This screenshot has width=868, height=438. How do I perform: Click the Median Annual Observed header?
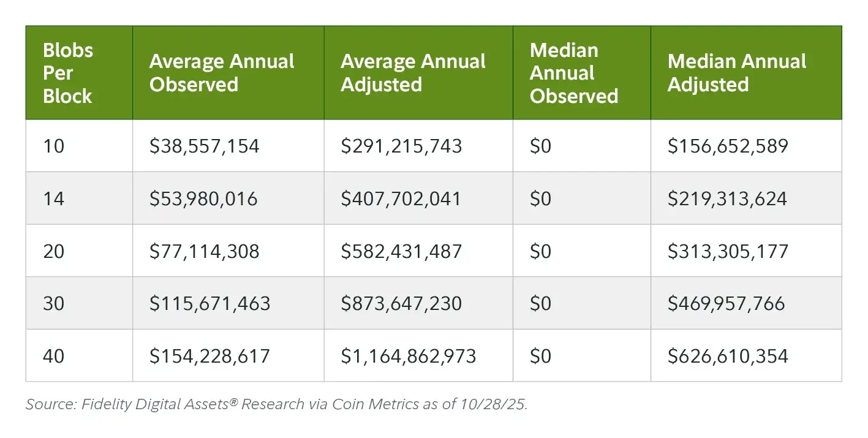[x=573, y=73]
